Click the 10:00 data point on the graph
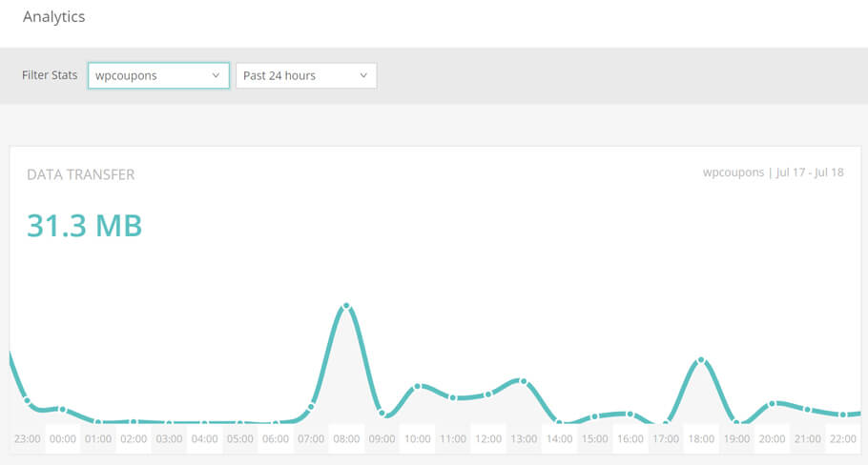The height and width of the screenshot is (465, 868). [x=418, y=387]
